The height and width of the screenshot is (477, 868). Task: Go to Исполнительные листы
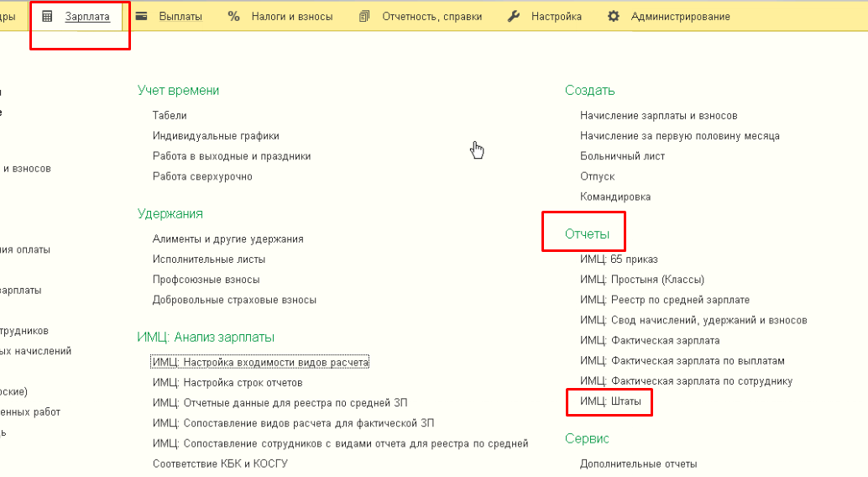[209, 259]
